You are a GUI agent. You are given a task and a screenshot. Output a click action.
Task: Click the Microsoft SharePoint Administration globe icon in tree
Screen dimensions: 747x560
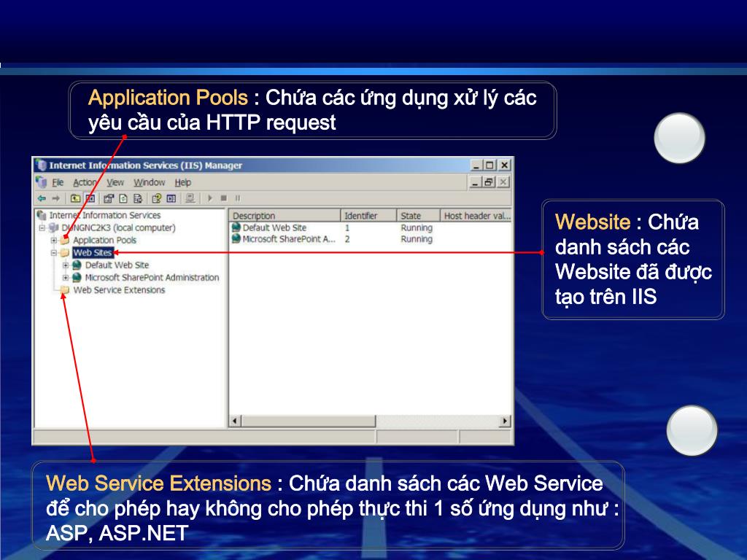77,277
